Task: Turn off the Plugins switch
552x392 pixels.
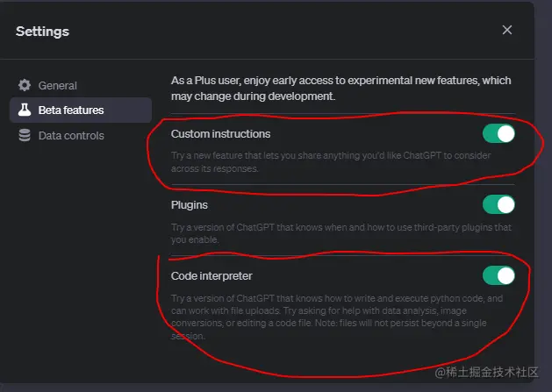Action: 498,204
